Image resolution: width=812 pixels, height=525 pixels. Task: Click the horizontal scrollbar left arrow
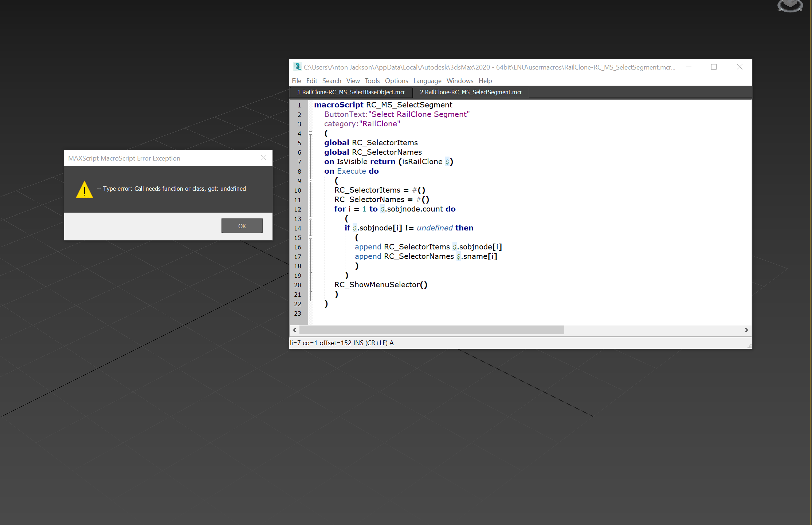click(295, 330)
